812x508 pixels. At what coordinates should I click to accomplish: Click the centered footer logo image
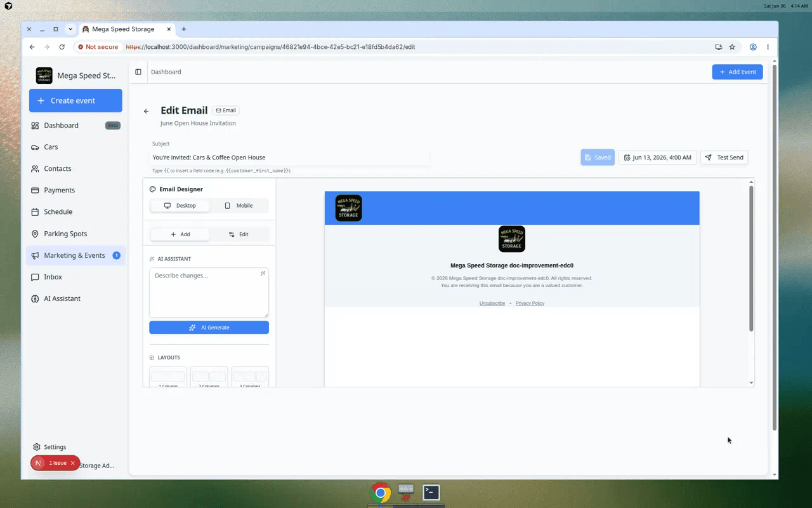point(512,239)
